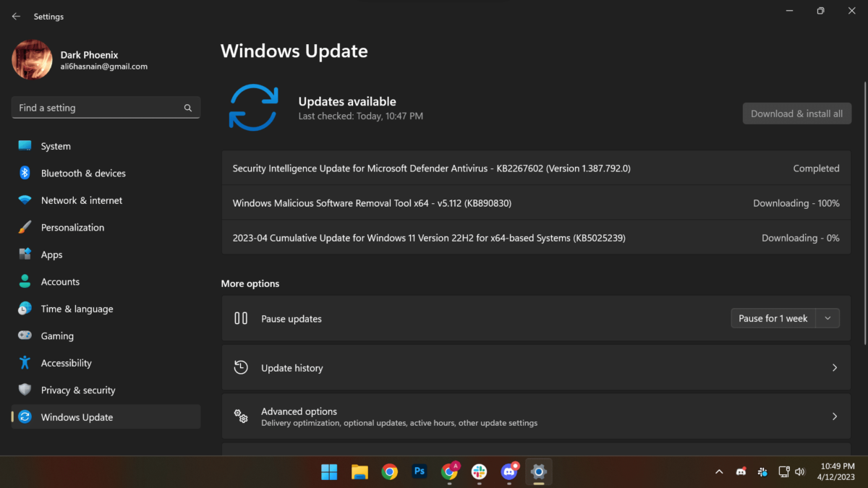Open Advanced options via its chevron
Image resolution: width=868 pixels, height=488 pixels.
tap(834, 417)
